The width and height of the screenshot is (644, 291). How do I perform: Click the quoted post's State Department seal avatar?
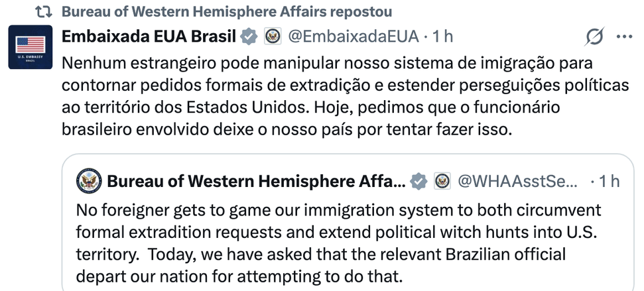[x=88, y=181]
